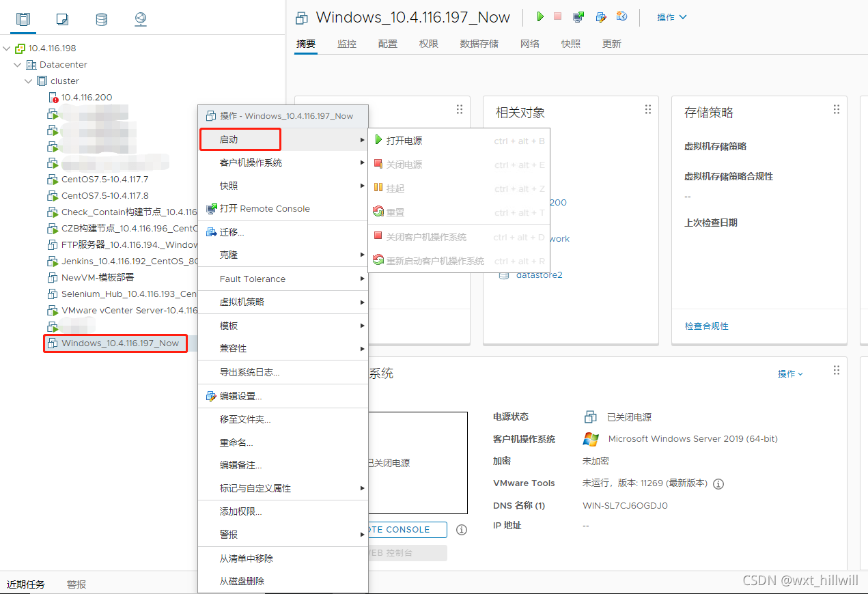Click the 迁移 icon in the context menu
This screenshot has height=594, width=868.
click(x=211, y=232)
